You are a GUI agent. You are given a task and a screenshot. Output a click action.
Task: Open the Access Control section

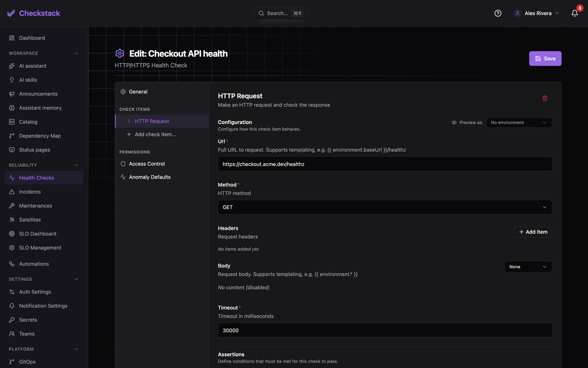tap(162, 164)
